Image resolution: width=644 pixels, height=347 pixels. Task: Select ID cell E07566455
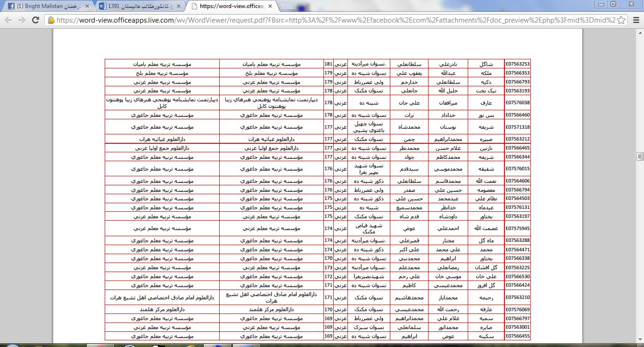517,336
